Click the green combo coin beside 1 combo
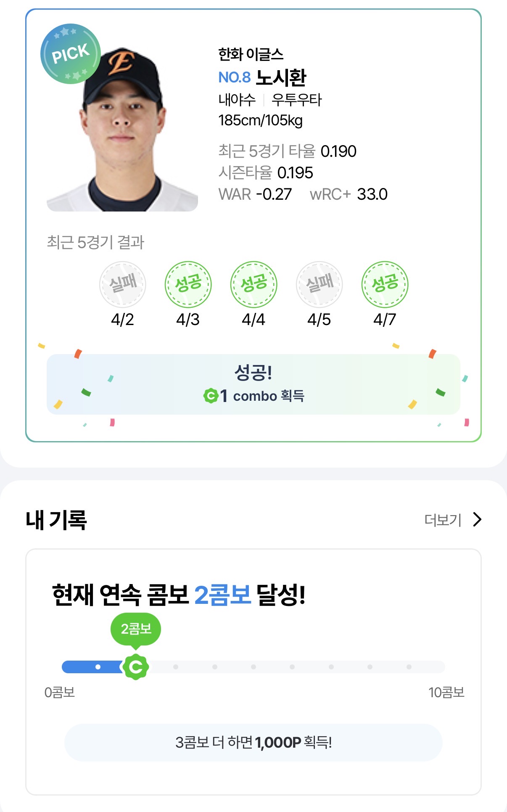Viewport: 507px width, 812px height. tap(210, 396)
